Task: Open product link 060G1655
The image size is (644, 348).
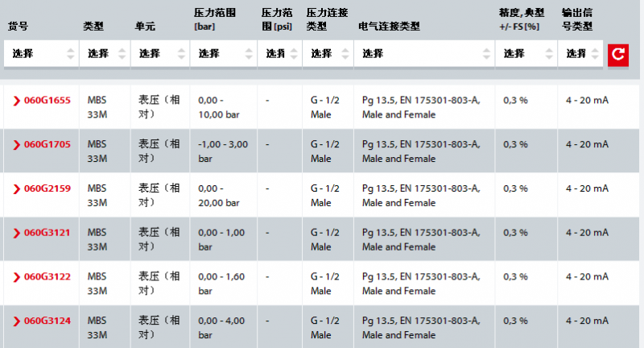Action: click(x=47, y=101)
